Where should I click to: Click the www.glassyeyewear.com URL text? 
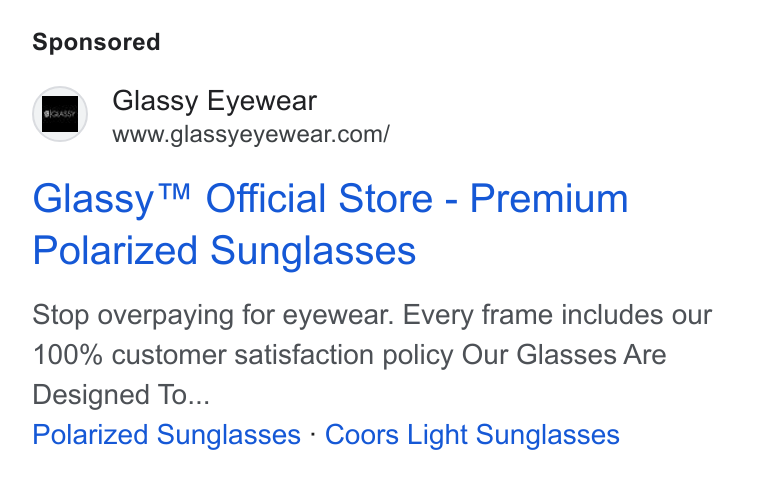tap(251, 135)
